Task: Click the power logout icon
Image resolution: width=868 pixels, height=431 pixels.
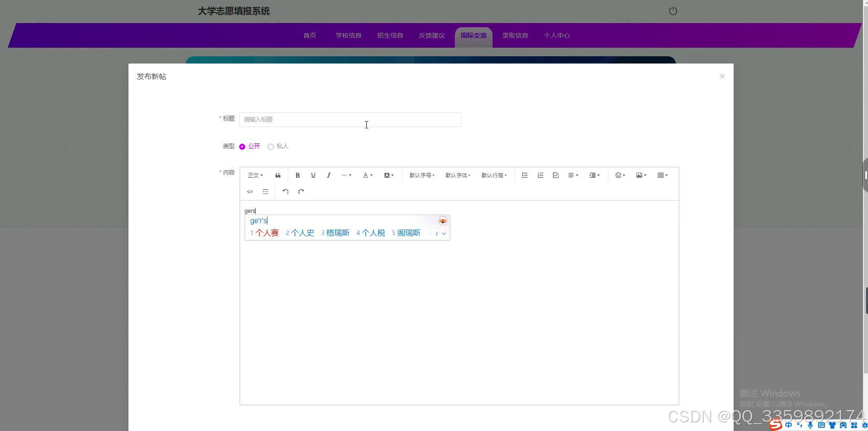Action: click(673, 11)
